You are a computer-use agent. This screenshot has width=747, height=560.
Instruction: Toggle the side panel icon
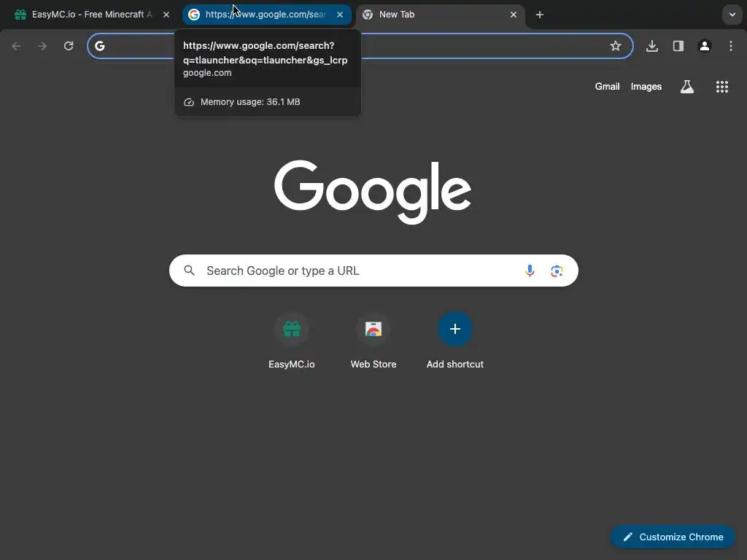(x=678, y=46)
